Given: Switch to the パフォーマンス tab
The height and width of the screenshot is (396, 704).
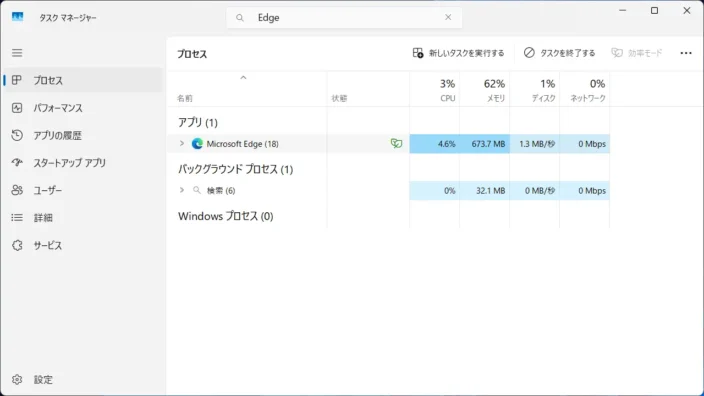Looking at the screenshot, I should click(x=83, y=108).
